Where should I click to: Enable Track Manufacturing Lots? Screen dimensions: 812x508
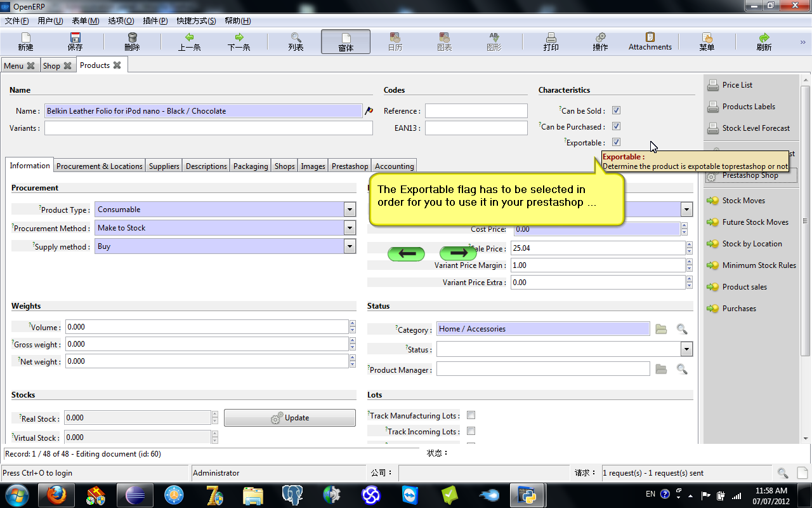[x=471, y=415]
